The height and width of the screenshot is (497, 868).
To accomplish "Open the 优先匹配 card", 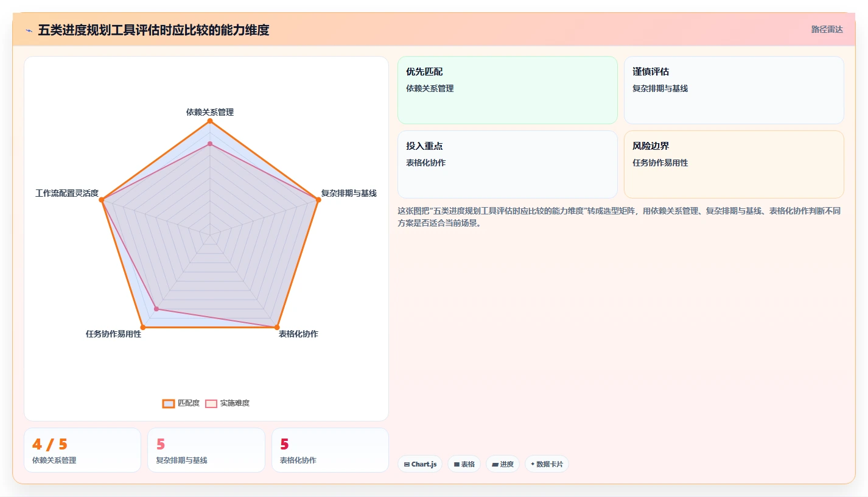I will click(508, 90).
